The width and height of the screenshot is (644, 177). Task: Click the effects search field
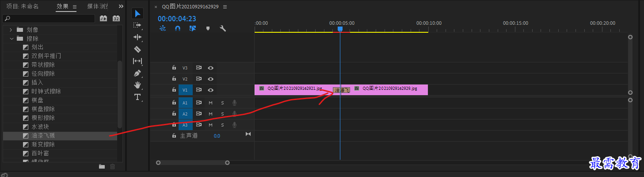point(49,19)
